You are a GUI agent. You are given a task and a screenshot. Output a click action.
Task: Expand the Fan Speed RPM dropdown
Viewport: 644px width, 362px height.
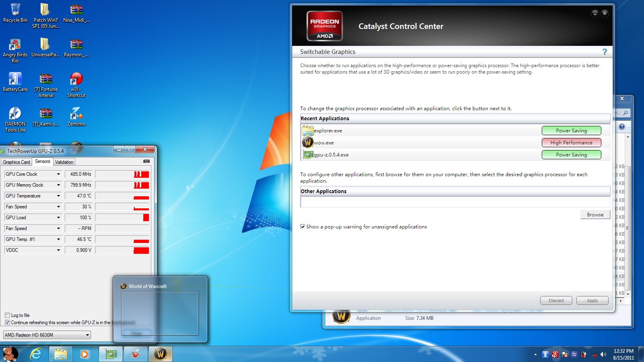click(58, 228)
